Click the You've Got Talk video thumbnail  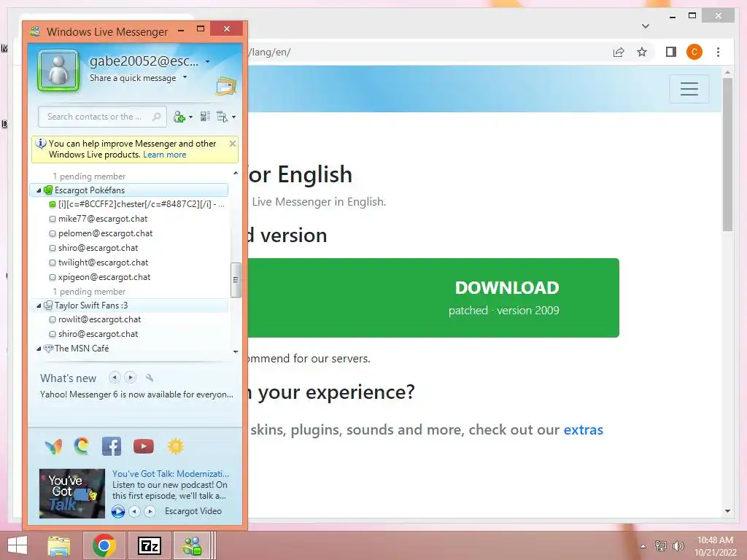72,494
